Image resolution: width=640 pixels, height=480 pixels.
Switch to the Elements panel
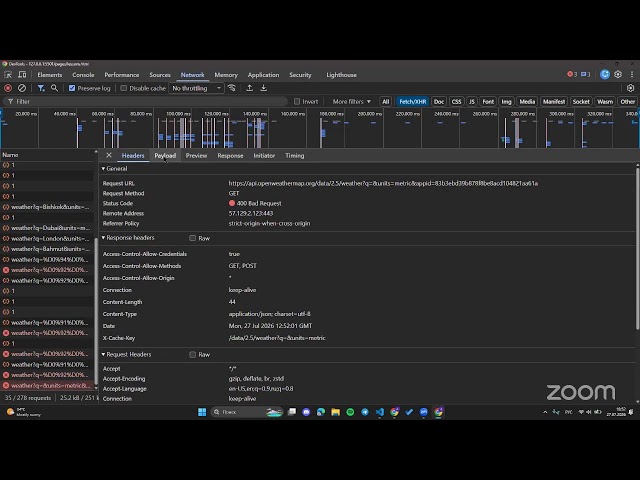point(50,75)
